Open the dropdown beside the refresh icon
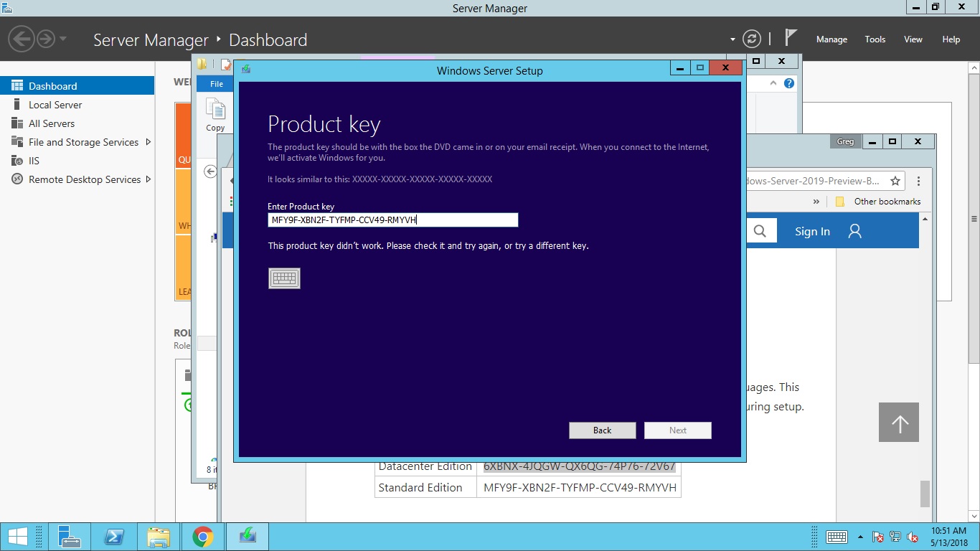 coord(731,39)
